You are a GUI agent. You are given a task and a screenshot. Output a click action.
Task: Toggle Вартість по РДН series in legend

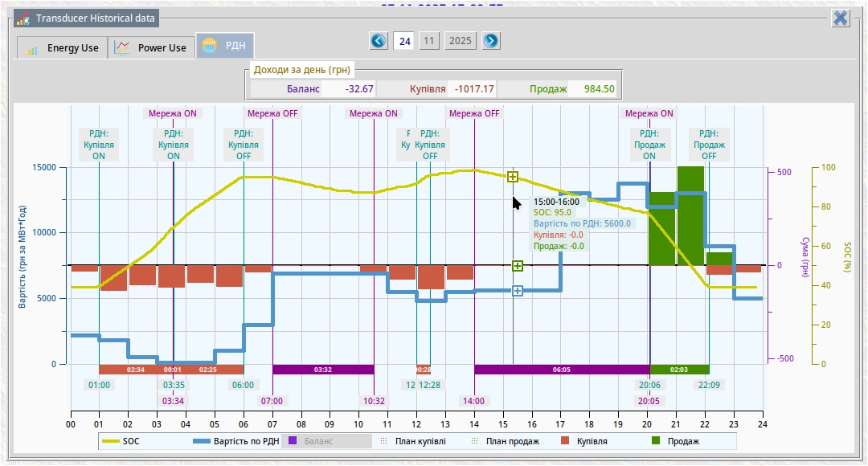236,441
